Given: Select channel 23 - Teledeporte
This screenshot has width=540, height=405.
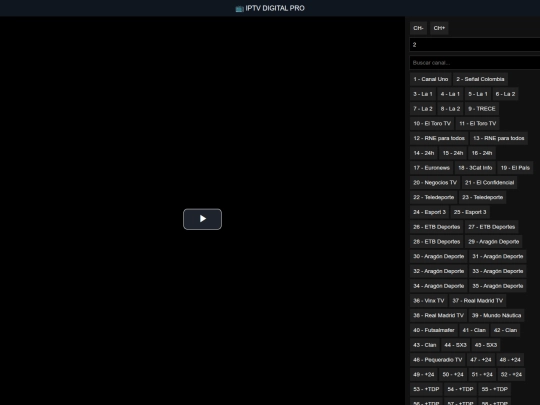Looking at the screenshot, I should (482, 198).
